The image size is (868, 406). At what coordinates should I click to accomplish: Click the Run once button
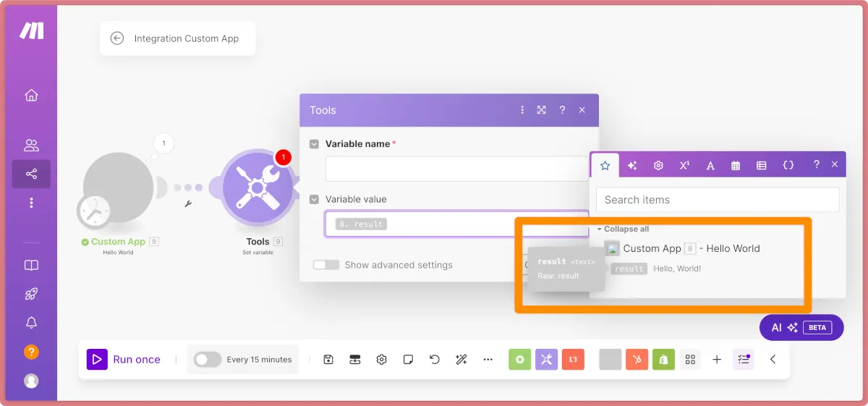(124, 360)
